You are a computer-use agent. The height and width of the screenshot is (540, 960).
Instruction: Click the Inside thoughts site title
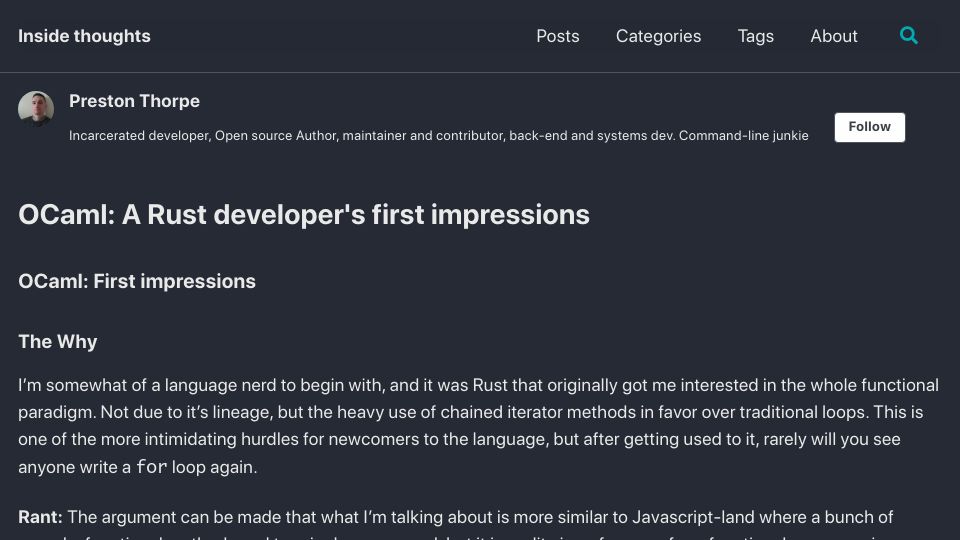84,36
